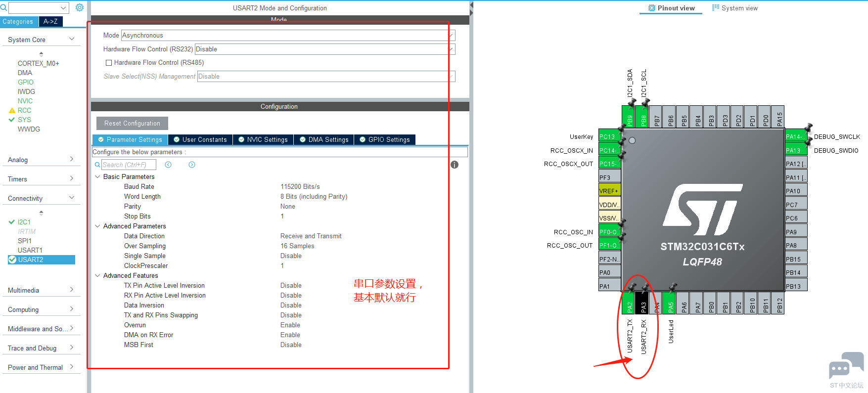Click the Reset Configuration button
868x393 pixels.
[132, 123]
